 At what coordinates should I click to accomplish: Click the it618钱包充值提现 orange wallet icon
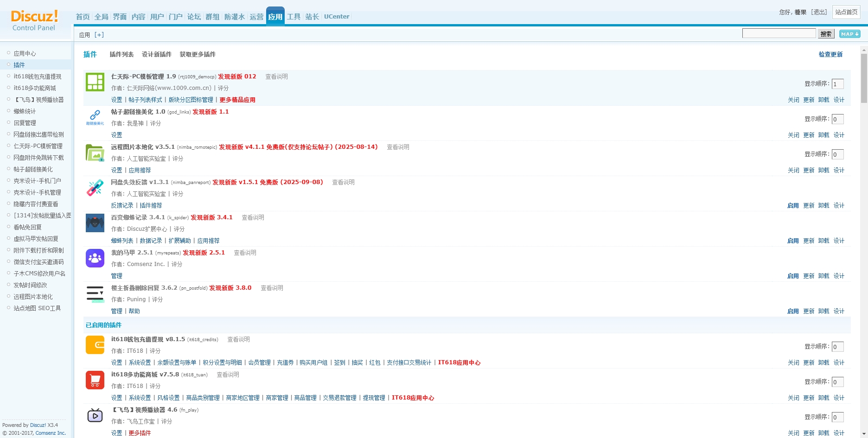click(x=95, y=345)
